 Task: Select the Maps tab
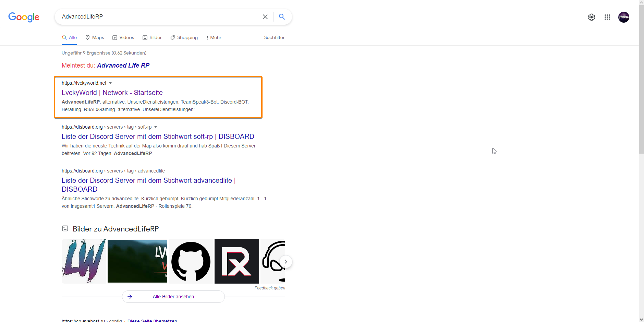(95, 38)
